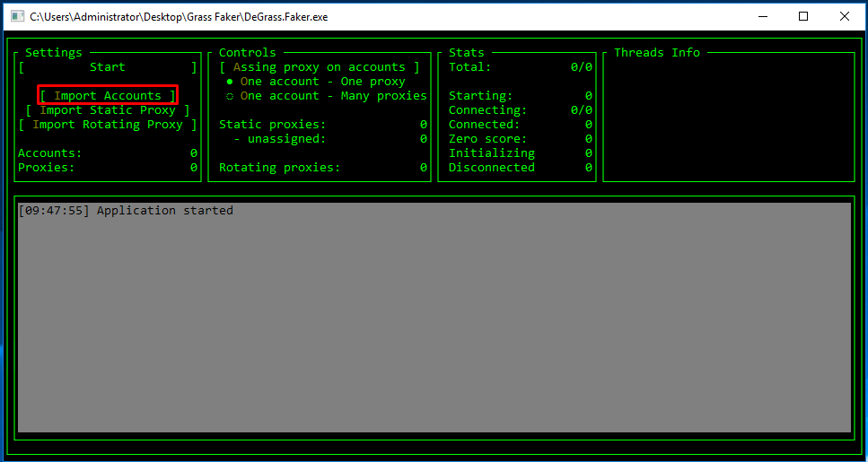Click the Import Accounts button
The width and height of the screenshot is (868, 462).
(108, 96)
